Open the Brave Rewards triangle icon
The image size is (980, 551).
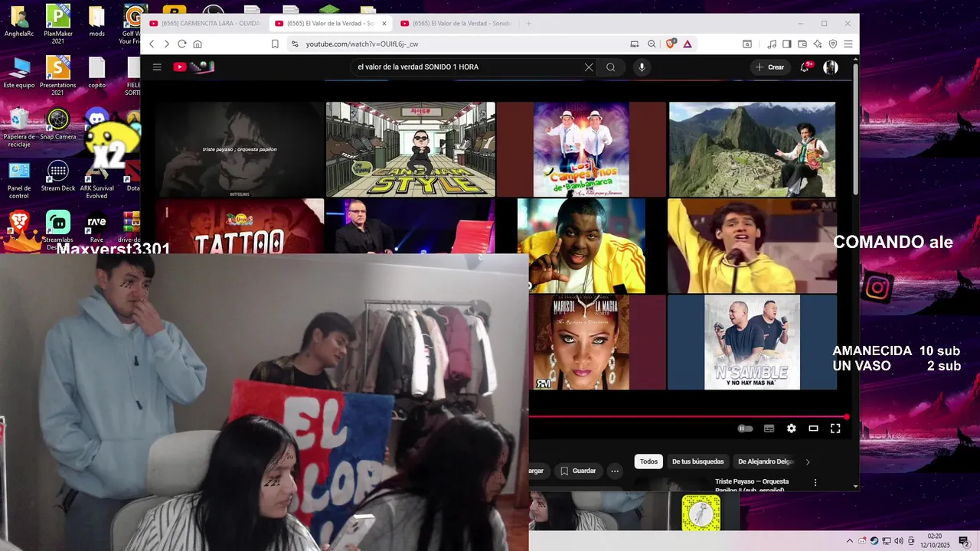point(688,44)
